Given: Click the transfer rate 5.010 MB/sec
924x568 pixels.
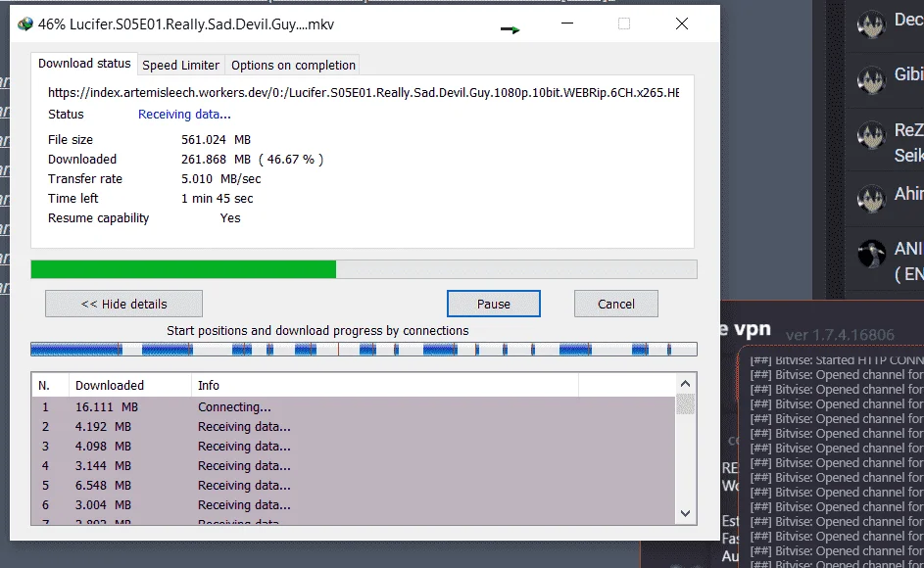Looking at the screenshot, I should 221,178.
